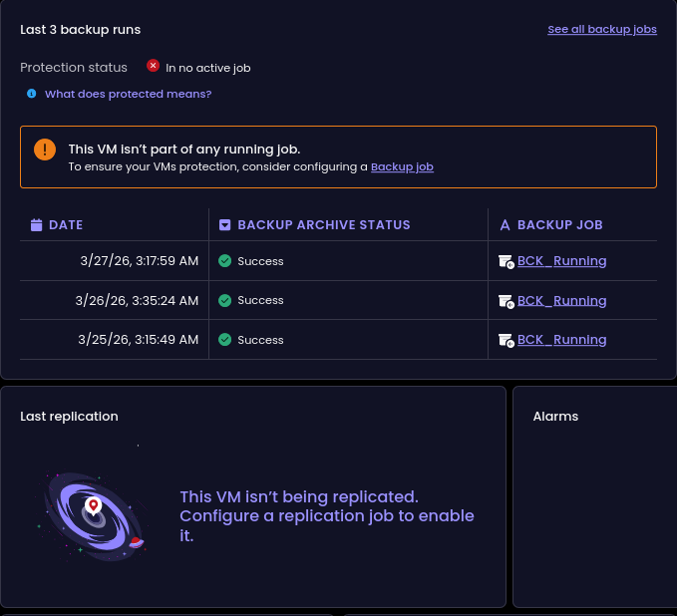Click the green Success icon for 3/26/26 run
This screenshot has width=677, height=616.
click(225, 300)
